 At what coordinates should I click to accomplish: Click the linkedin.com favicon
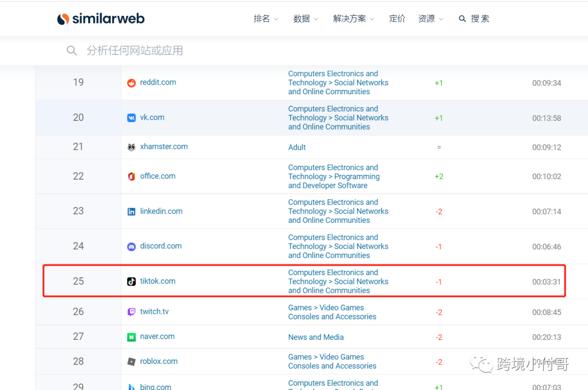pyautogui.click(x=131, y=211)
